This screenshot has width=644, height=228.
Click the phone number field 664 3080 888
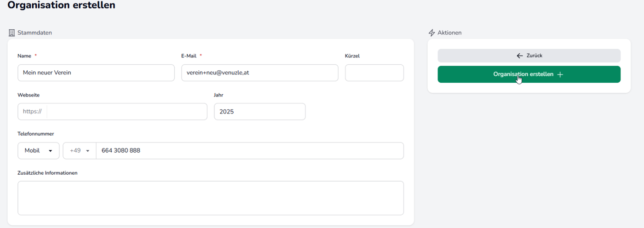[250, 151]
